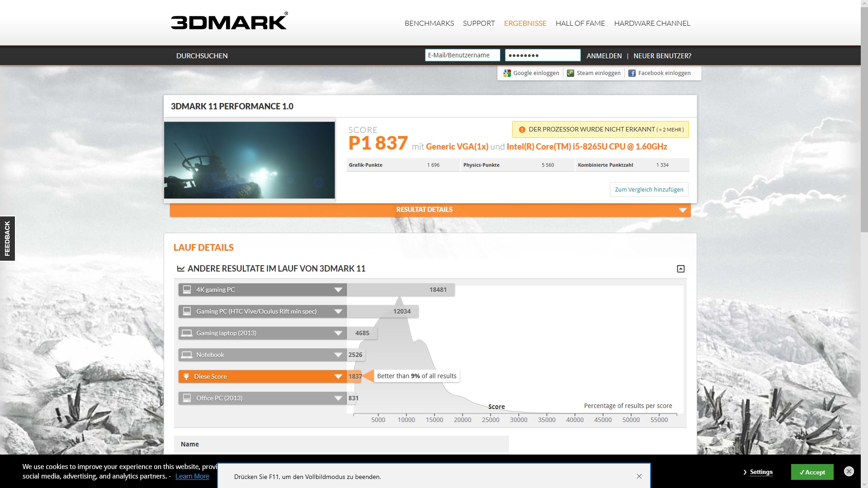
Task: Click the orange warning icon in the processor notice
Action: (x=522, y=130)
